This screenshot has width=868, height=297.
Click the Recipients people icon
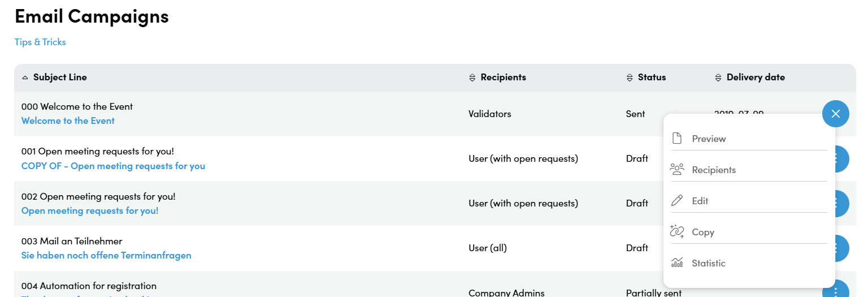pos(677,169)
